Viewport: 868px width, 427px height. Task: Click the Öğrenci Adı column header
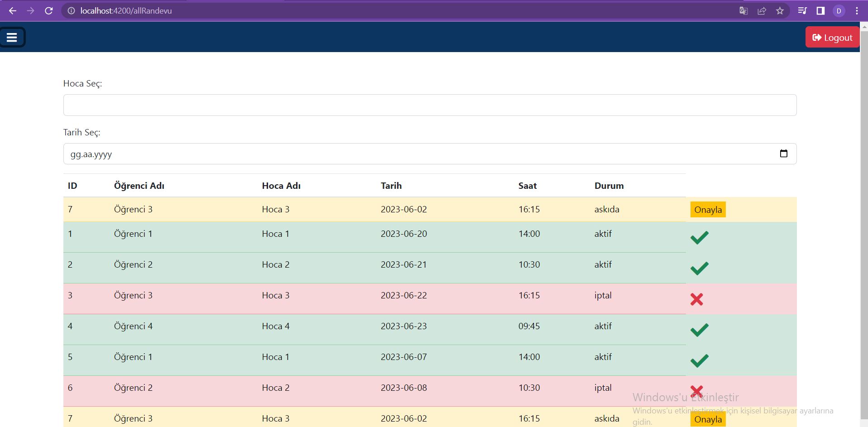click(x=139, y=186)
